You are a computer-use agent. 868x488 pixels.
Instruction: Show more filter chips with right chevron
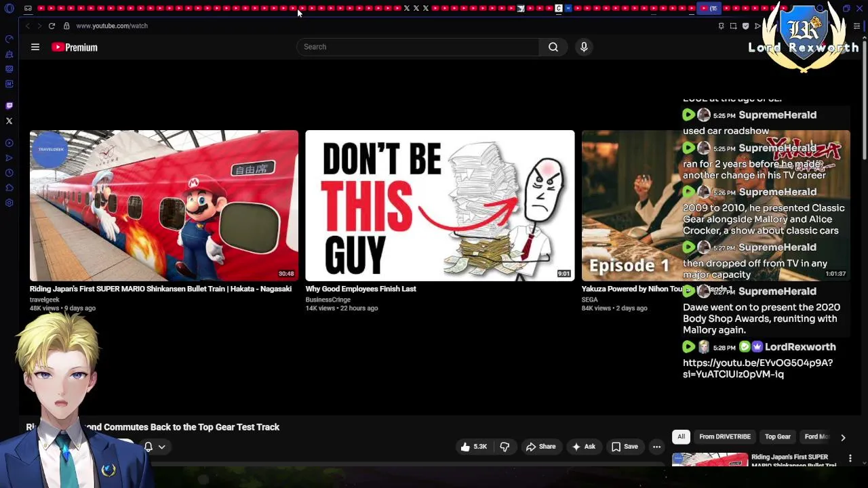pos(843,438)
